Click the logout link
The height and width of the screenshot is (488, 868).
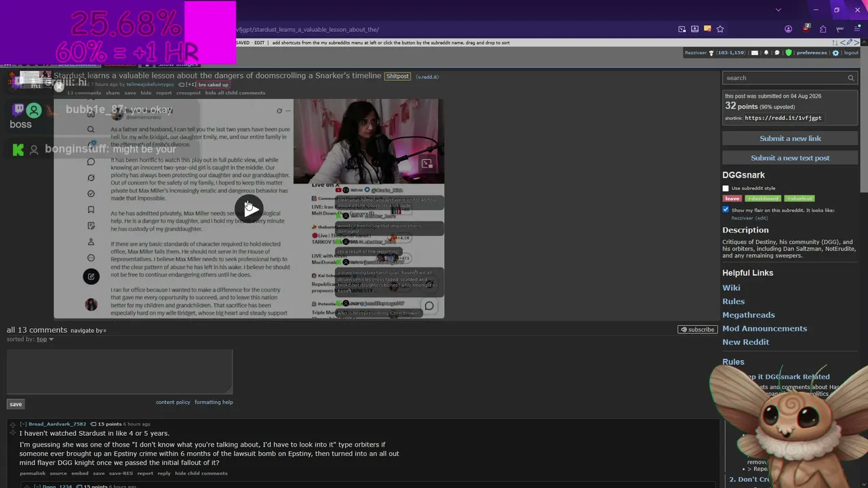(x=851, y=53)
